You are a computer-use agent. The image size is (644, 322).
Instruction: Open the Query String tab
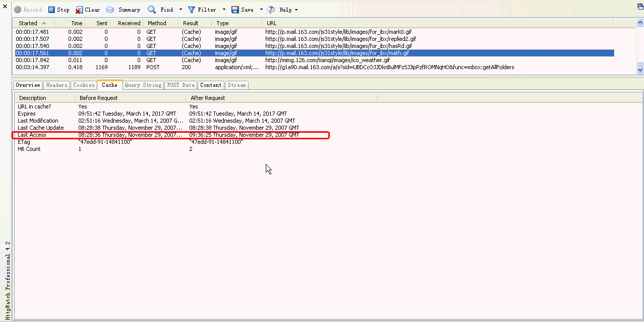point(143,85)
